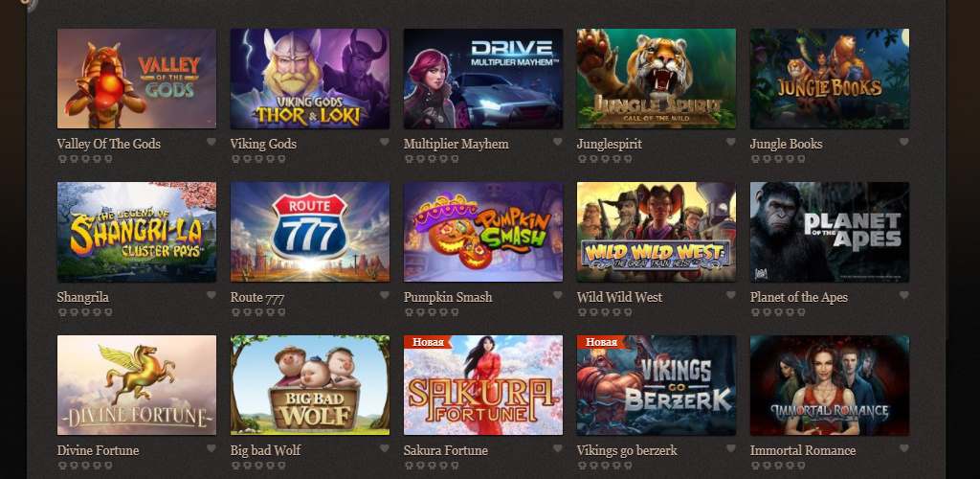Open the Wild Wild West title link
980x479 pixels.
pos(619,297)
